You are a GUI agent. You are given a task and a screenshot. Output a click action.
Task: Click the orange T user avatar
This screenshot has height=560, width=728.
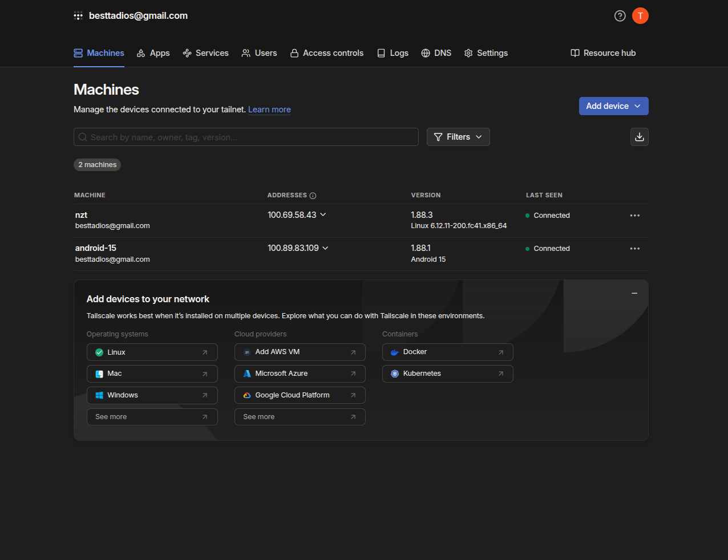point(640,16)
